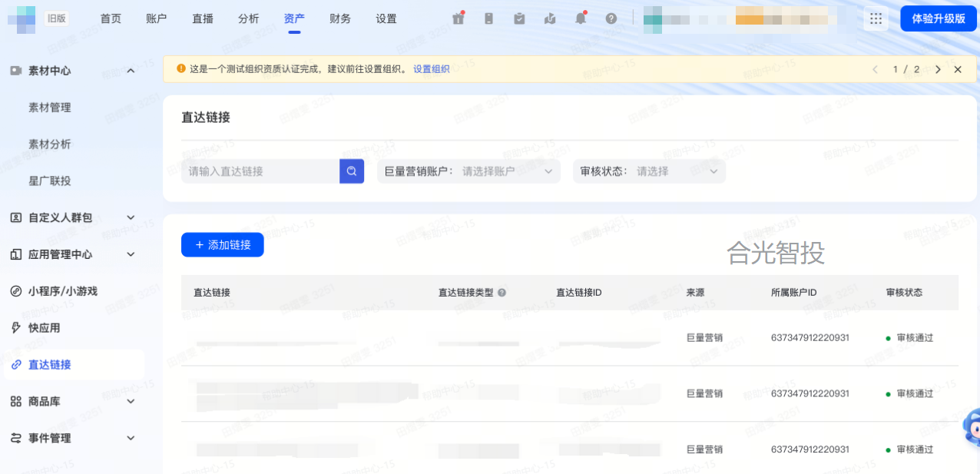Open the clipboard task icon
Viewport: 980px width, 474px height.
pyautogui.click(x=519, y=18)
